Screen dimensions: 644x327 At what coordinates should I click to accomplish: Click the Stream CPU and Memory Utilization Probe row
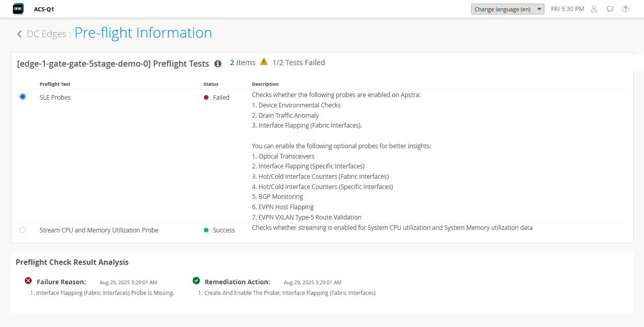[99, 230]
